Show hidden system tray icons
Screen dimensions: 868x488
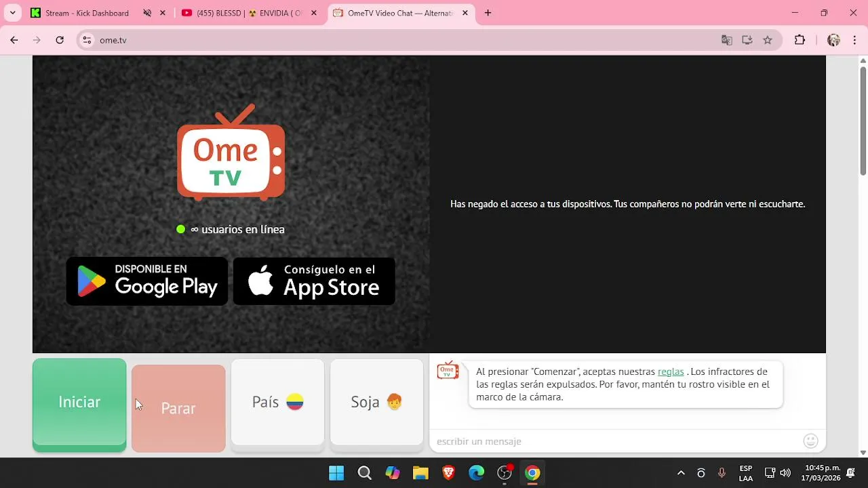tap(682, 473)
